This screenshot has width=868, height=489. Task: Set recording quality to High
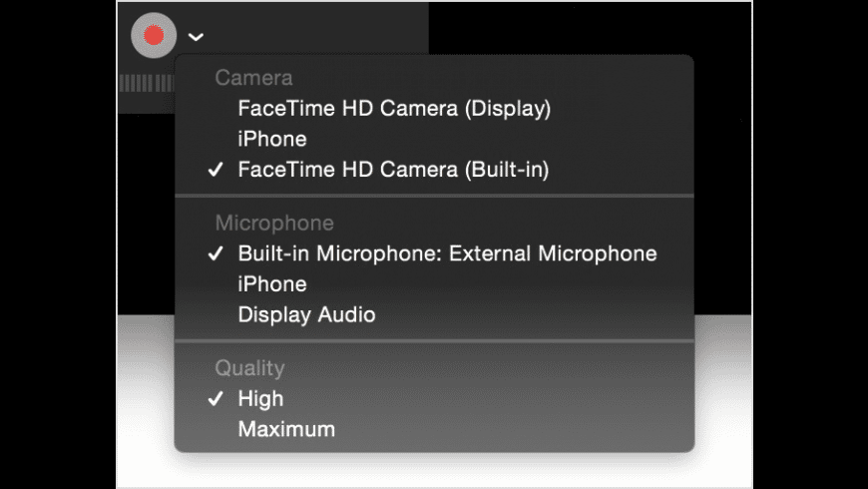pyautogui.click(x=434, y=399)
